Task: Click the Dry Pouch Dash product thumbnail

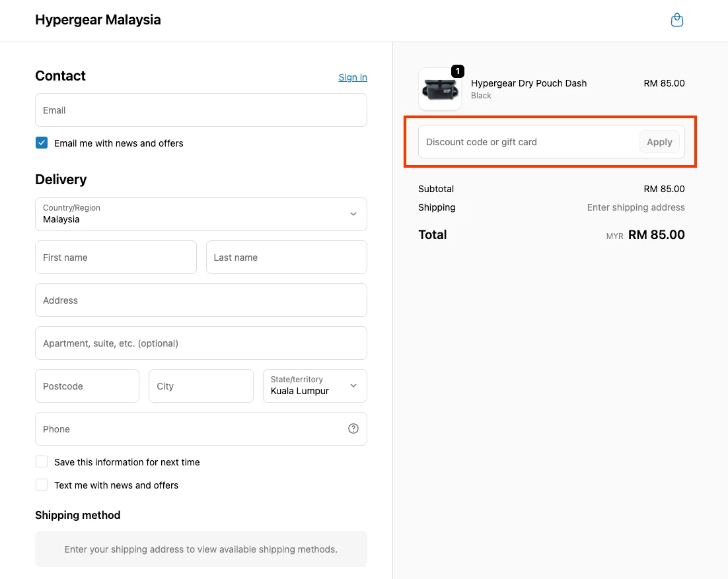Action: point(440,89)
